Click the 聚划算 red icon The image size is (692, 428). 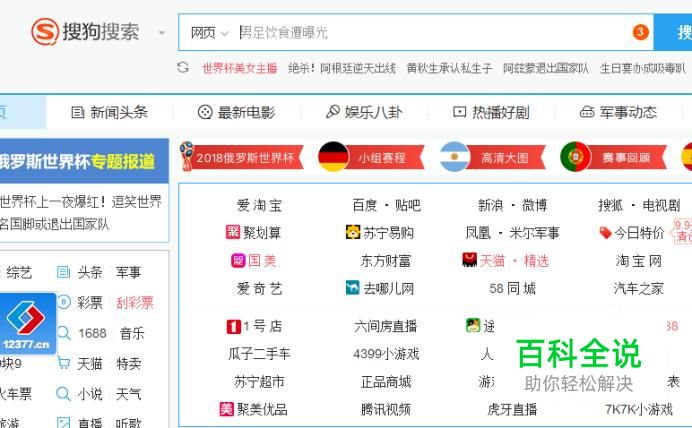[233, 232]
